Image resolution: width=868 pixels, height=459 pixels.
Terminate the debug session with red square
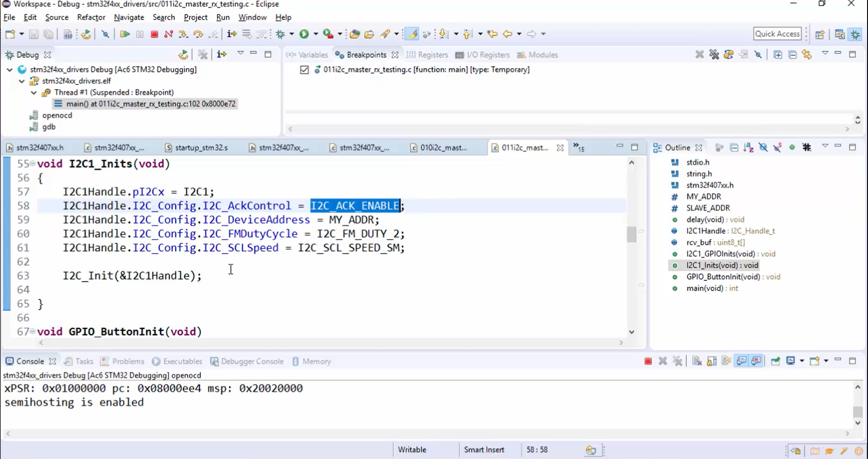[154, 34]
